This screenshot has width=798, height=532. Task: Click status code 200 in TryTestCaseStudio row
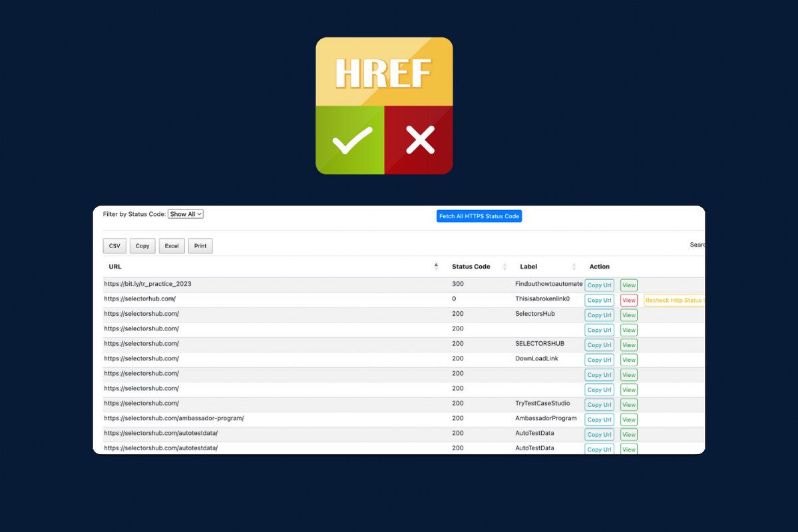[x=457, y=404]
